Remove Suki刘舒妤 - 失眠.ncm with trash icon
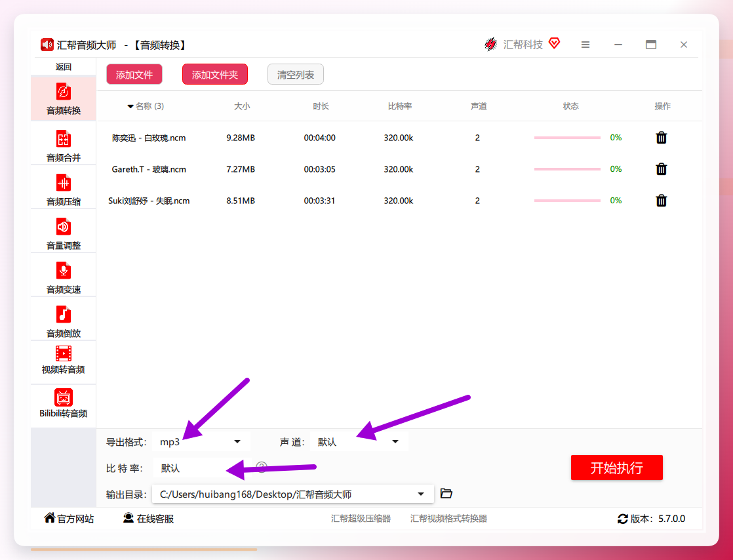Screen dimensions: 733x560 [661, 201]
